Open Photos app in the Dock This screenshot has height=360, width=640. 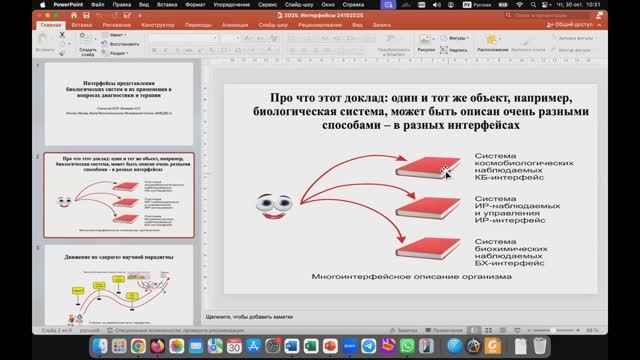[x=176, y=346]
